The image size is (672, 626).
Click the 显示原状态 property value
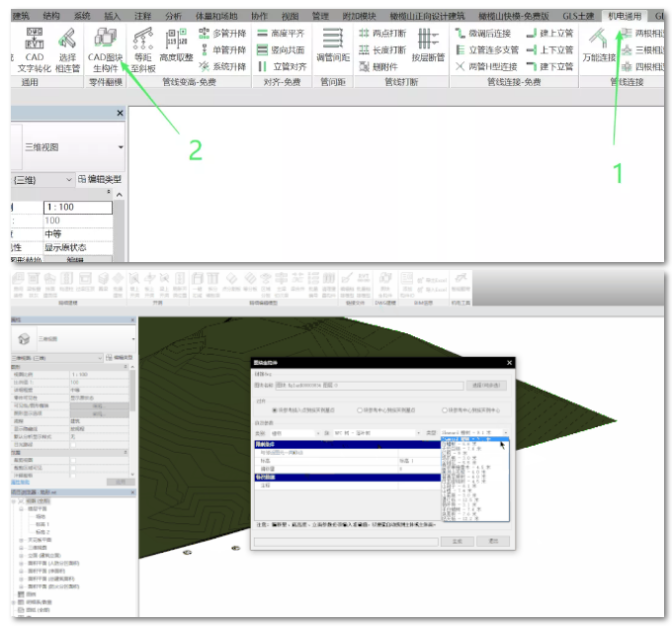tap(78, 247)
